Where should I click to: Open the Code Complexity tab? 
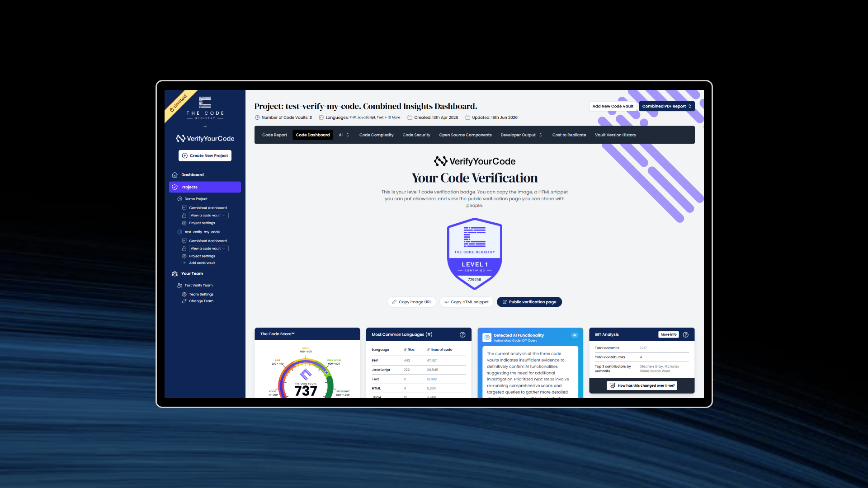coord(376,135)
